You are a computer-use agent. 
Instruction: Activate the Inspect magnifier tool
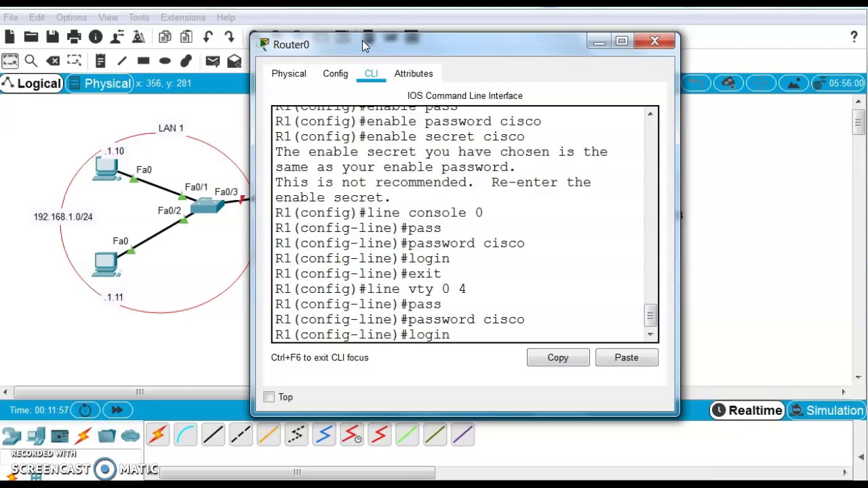(x=31, y=61)
